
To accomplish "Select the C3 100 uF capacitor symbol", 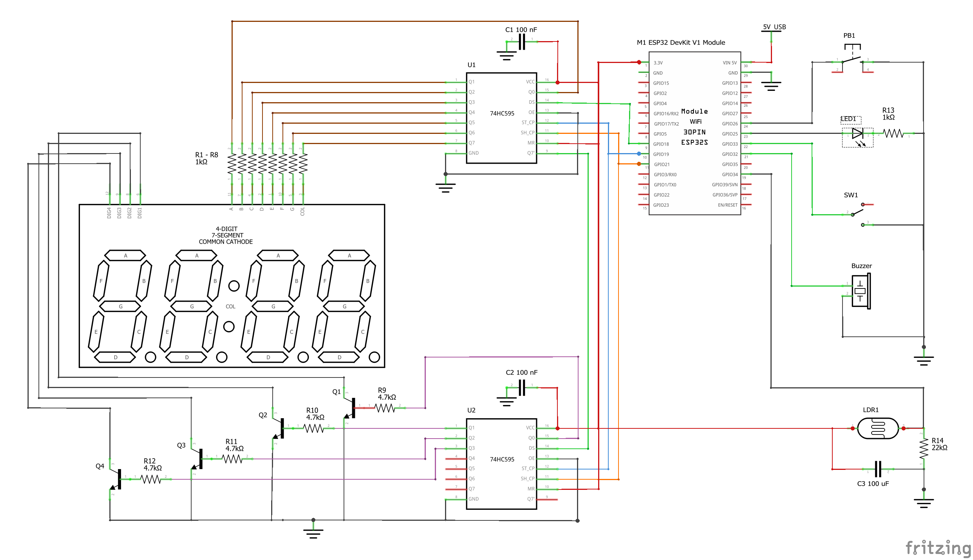I will coord(878,469).
